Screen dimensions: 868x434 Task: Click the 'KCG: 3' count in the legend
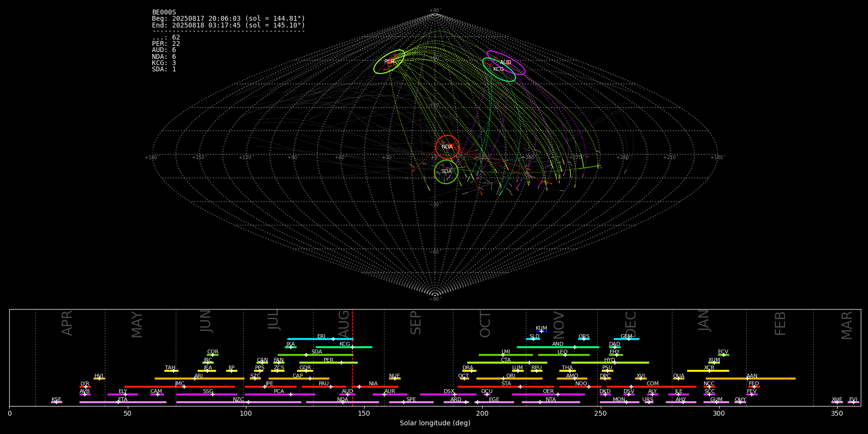(x=164, y=63)
